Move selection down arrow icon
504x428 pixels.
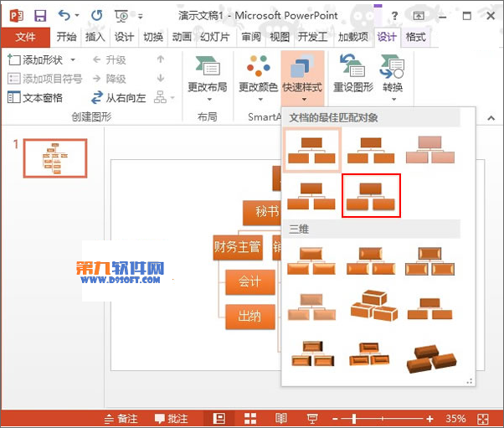point(161,78)
